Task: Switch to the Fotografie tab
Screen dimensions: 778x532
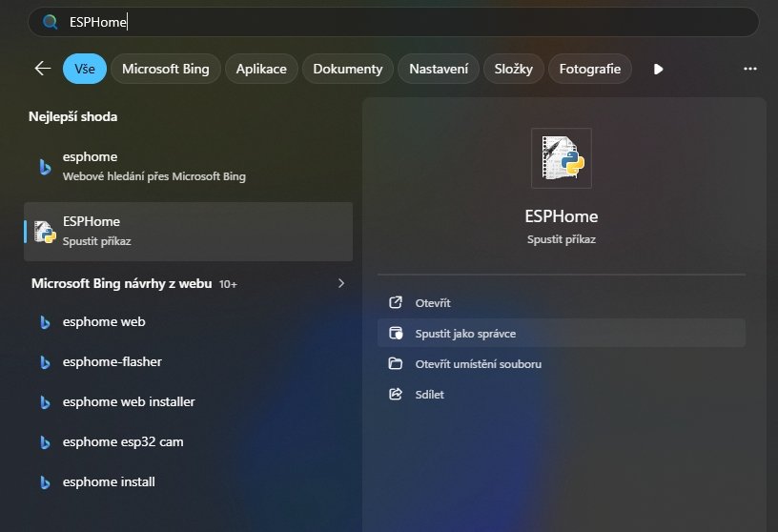Action: (x=589, y=69)
